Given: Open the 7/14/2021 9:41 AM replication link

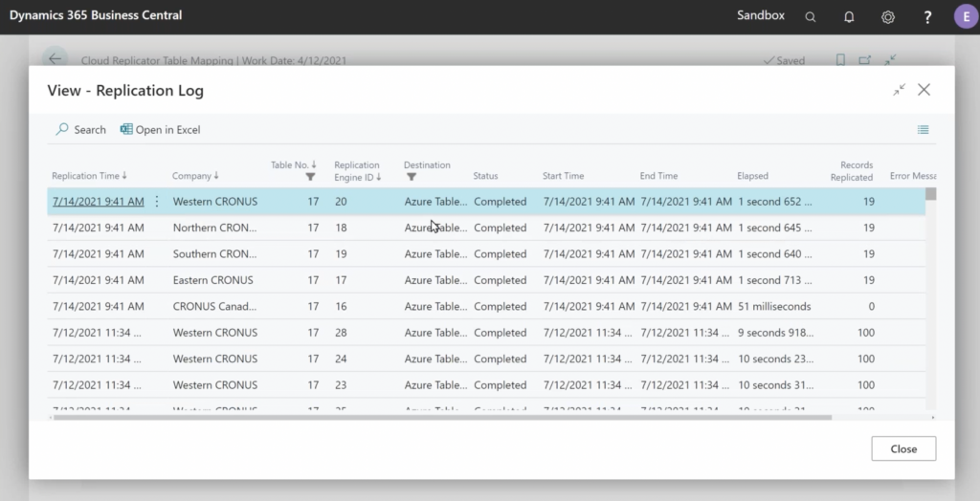Looking at the screenshot, I should 98,202.
